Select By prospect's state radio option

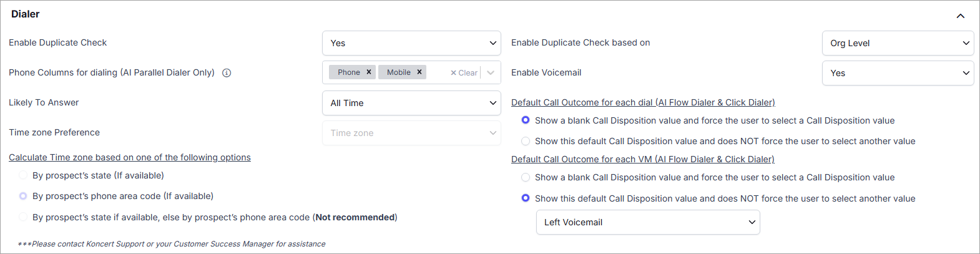23,175
